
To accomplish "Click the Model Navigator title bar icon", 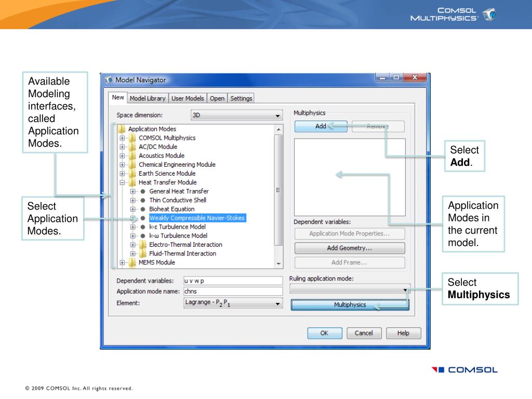I will (109, 79).
